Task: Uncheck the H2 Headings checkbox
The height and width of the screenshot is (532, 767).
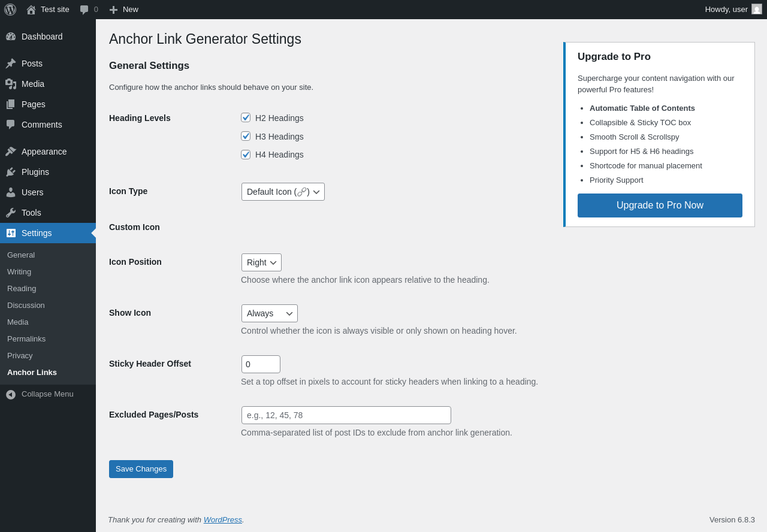Action: [246, 117]
